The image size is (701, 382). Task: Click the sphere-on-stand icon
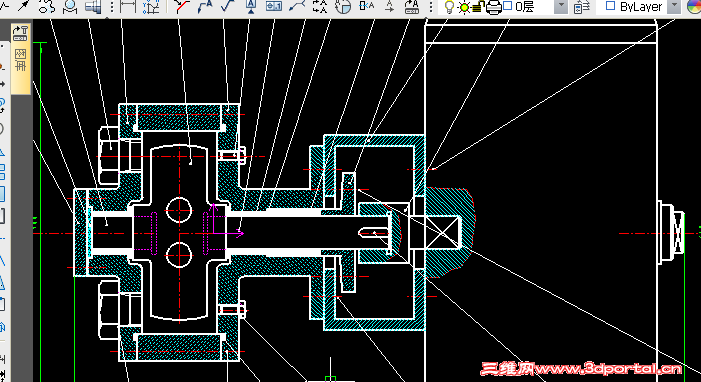pos(70,6)
